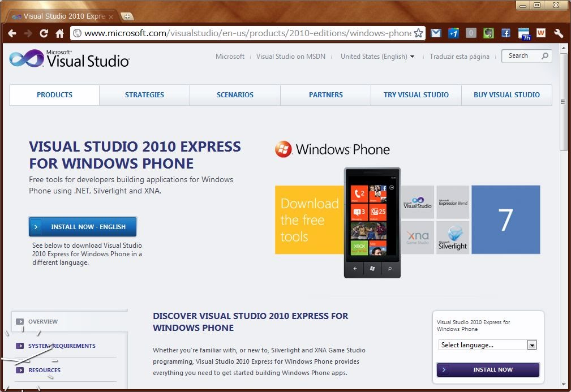The image size is (571, 392).
Task: Click the browser reload button
Action: pyautogui.click(x=44, y=33)
